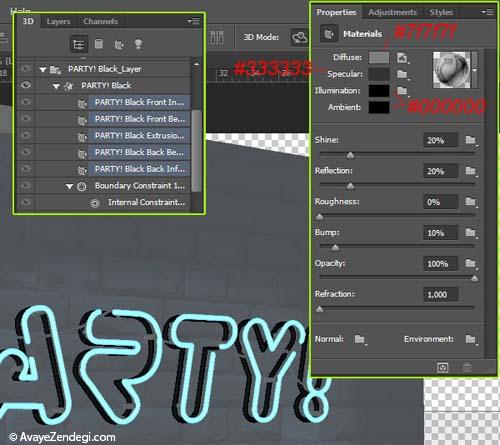
Task: Click the Illumination color swatch
Action: [x=379, y=91]
